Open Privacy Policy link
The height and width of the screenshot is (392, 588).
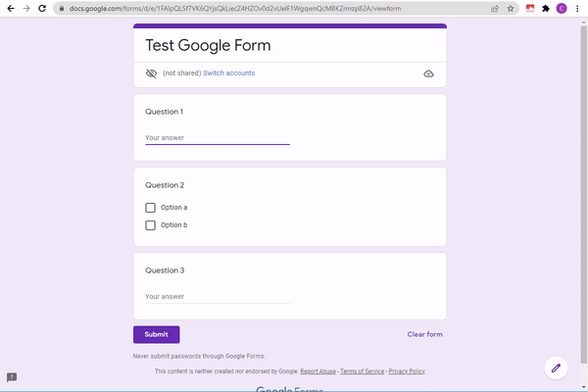point(407,371)
